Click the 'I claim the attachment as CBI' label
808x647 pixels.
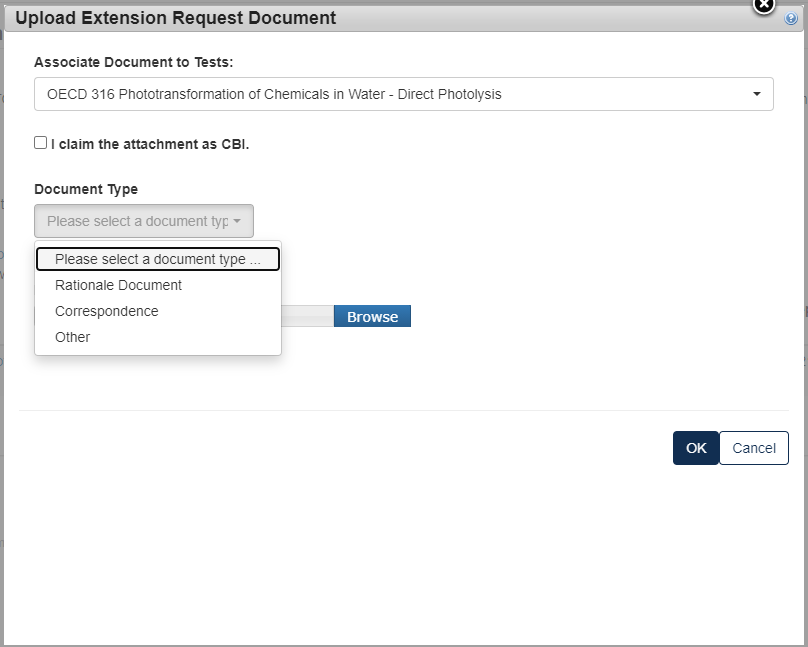pyautogui.click(x=150, y=144)
